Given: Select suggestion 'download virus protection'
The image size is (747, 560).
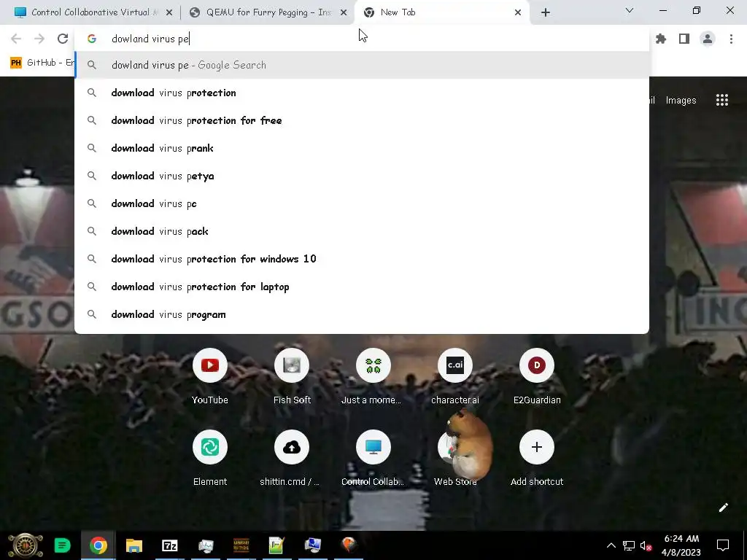Looking at the screenshot, I should pyautogui.click(x=362, y=93).
